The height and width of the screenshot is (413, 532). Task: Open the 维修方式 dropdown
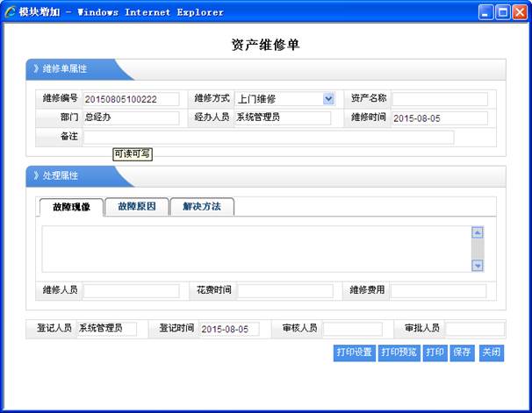coord(328,99)
